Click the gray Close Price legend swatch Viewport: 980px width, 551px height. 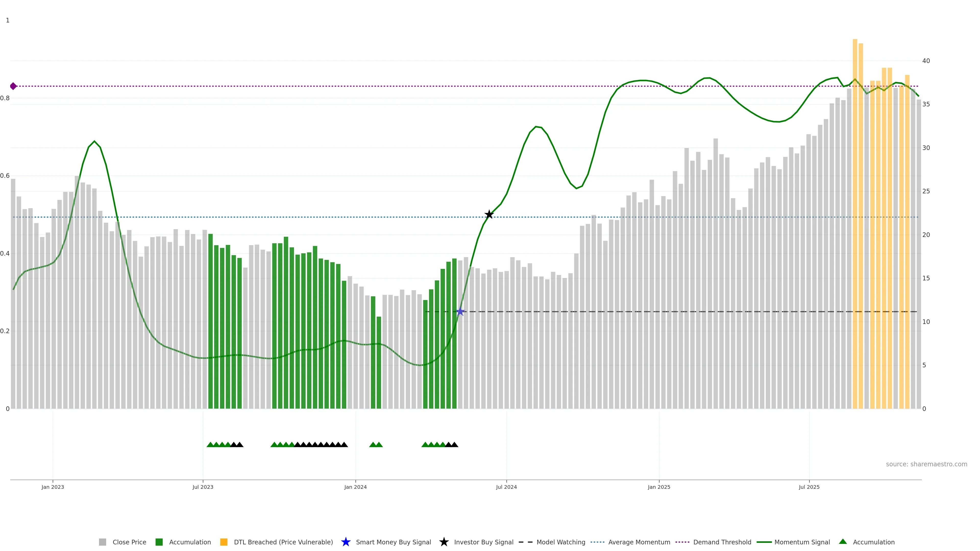pyautogui.click(x=102, y=542)
